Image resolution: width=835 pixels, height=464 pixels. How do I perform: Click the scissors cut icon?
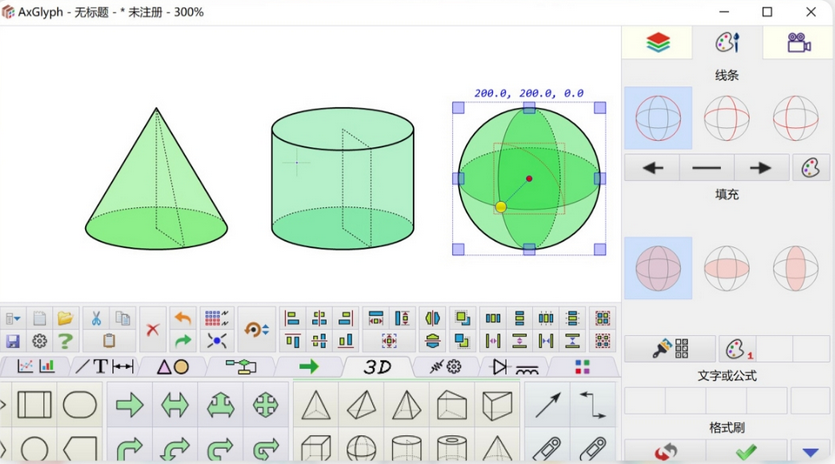(x=96, y=319)
